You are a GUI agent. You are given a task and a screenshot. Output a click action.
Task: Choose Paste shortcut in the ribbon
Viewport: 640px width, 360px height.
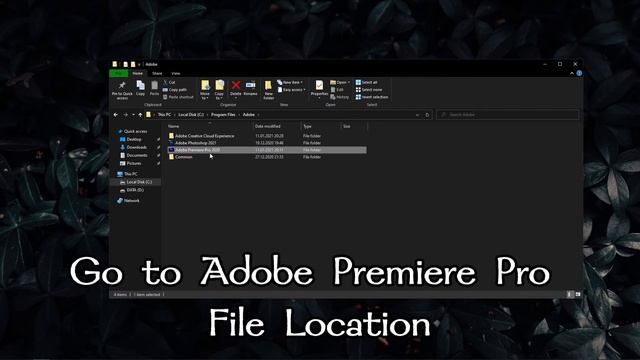[x=178, y=97]
